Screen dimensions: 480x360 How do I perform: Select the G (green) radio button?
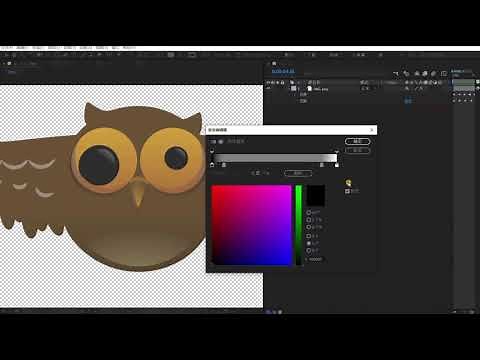[x=309, y=243]
